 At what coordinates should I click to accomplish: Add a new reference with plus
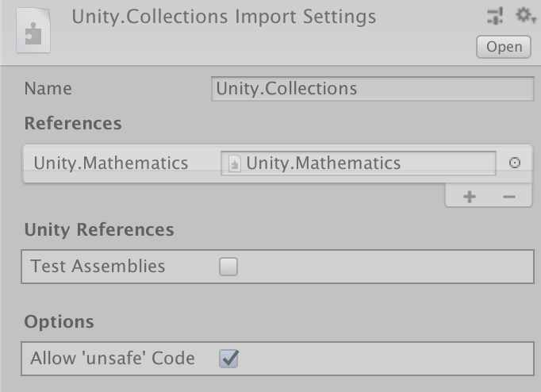pos(469,197)
